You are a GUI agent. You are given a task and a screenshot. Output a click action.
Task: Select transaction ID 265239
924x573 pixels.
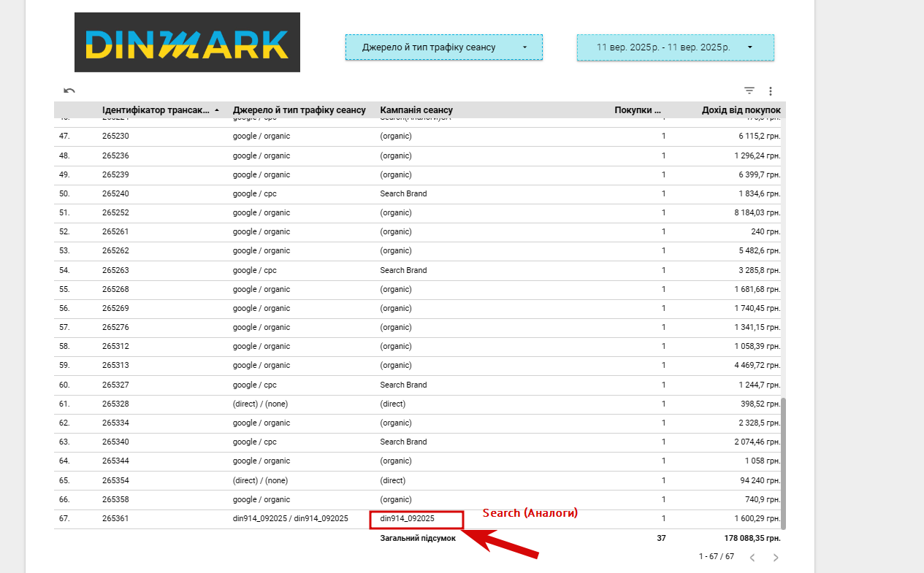pyautogui.click(x=115, y=174)
